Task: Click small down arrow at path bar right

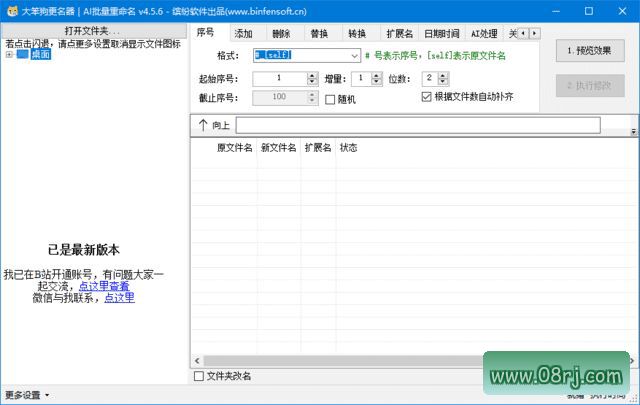Action: pyautogui.click(x=633, y=131)
